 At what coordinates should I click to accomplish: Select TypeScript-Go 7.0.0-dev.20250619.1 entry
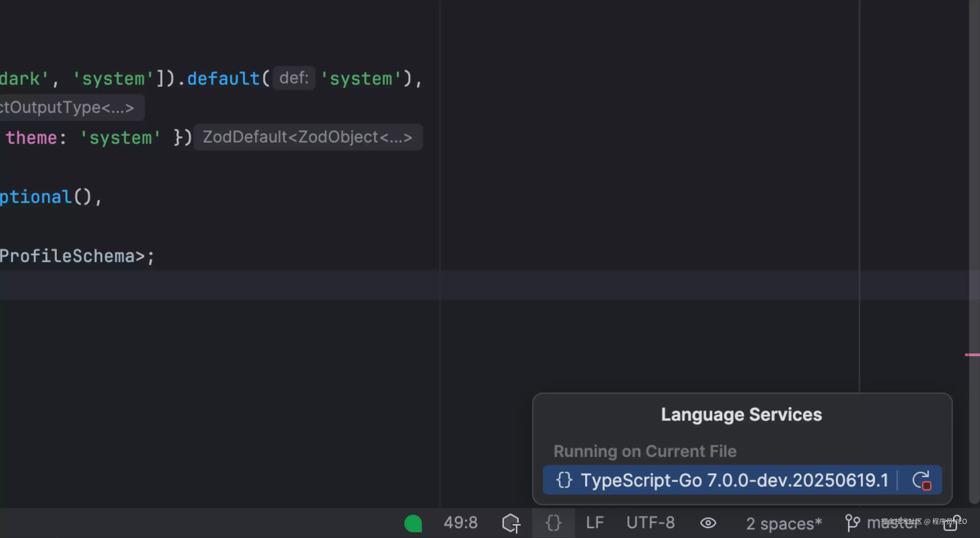(734, 480)
